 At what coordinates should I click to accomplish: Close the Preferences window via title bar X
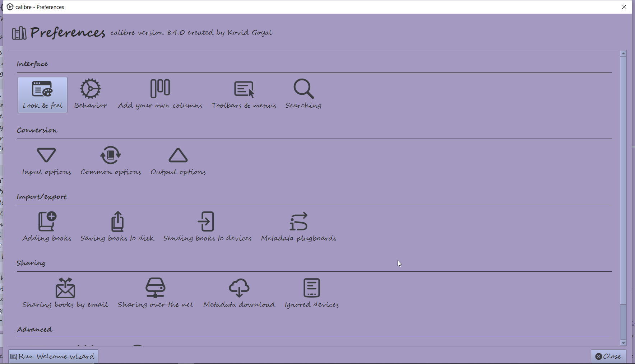point(624,7)
